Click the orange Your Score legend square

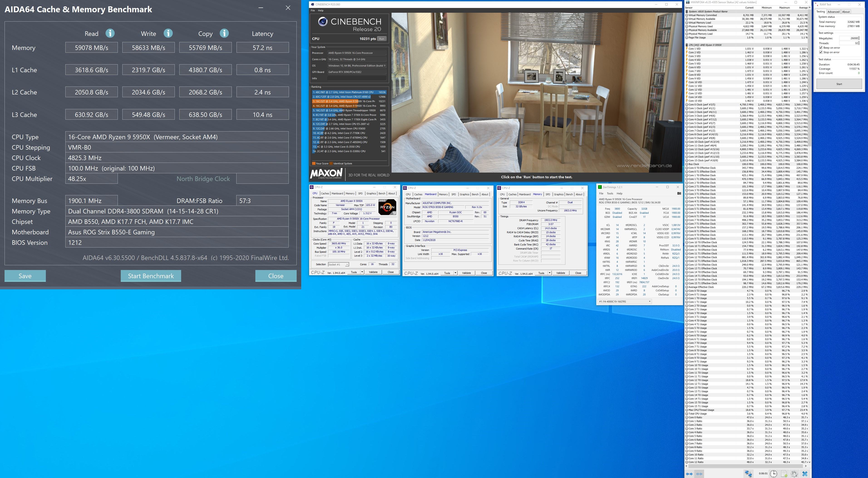pos(314,163)
